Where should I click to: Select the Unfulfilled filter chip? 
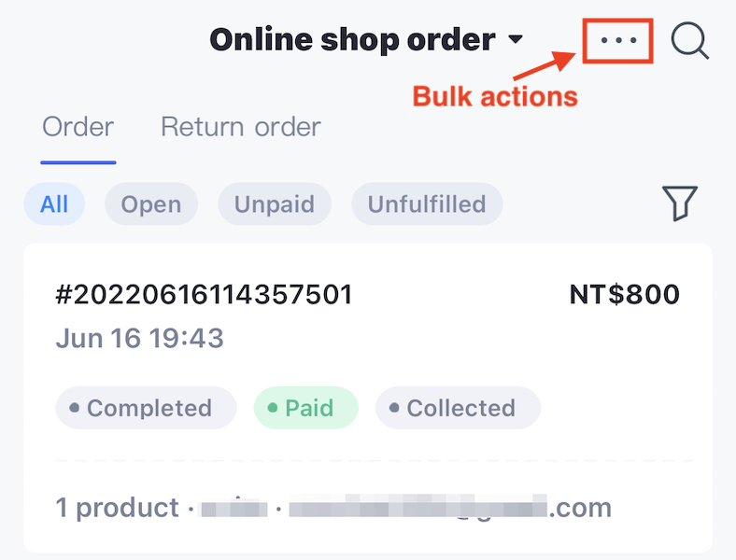pyautogui.click(x=427, y=204)
